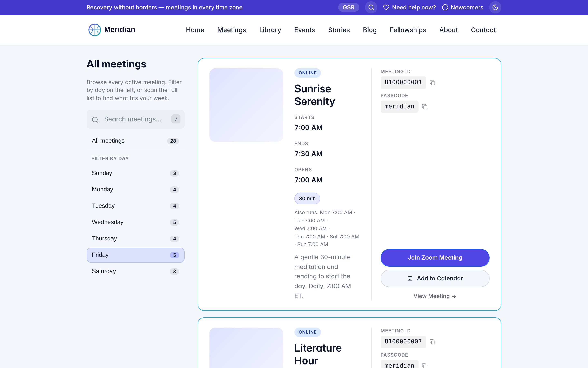Copy passcode of Sunrise Serenity meeting

(x=424, y=107)
